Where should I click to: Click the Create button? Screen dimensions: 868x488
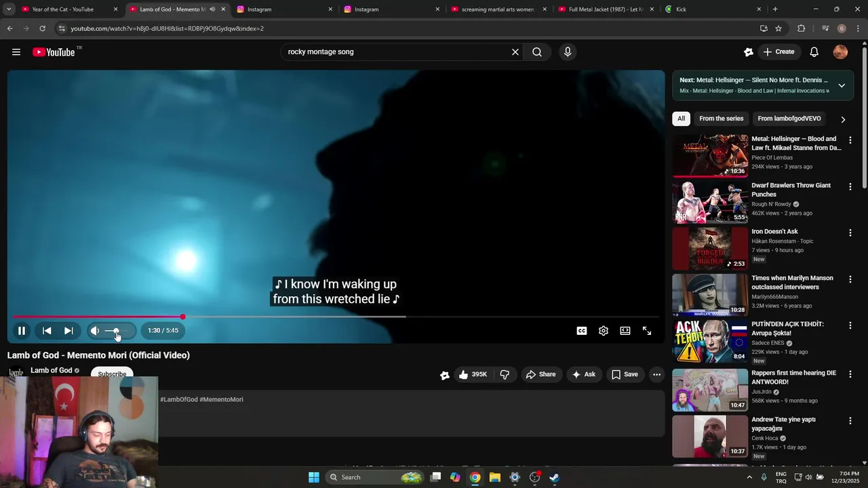click(778, 52)
